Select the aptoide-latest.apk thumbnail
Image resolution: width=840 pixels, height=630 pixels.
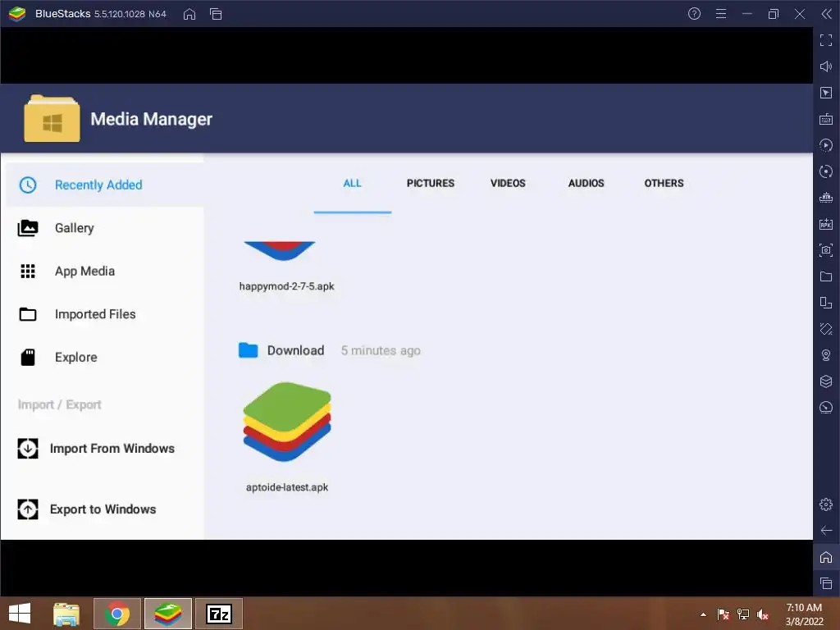[287, 422]
